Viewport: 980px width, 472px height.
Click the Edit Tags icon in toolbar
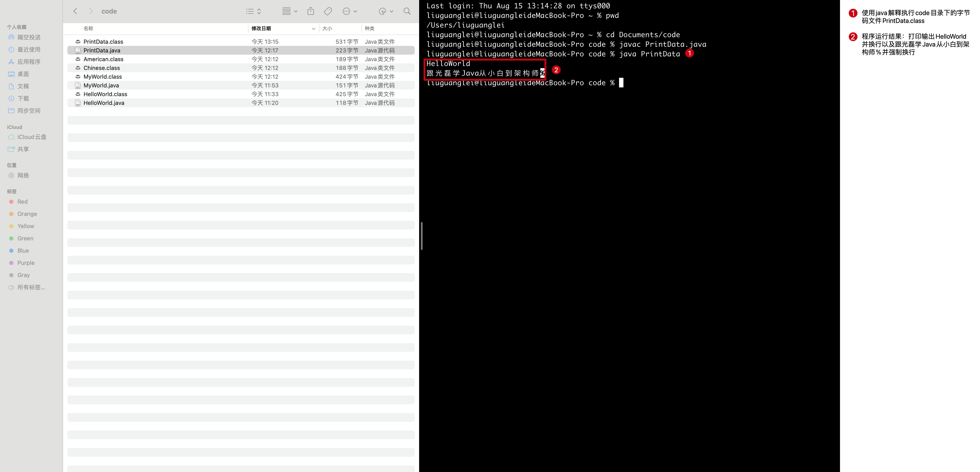[328, 11]
